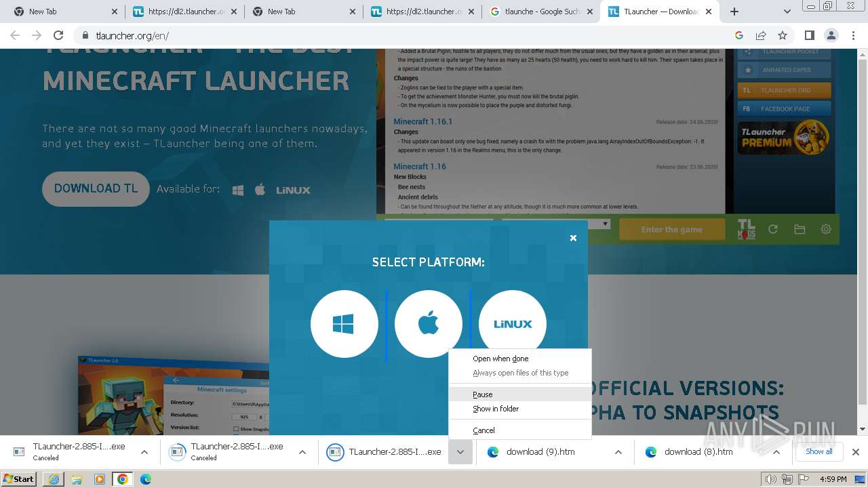Click the TL Mods icon in launcher bar
Image resolution: width=868 pixels, height=488 pixels.
[746, 229]
